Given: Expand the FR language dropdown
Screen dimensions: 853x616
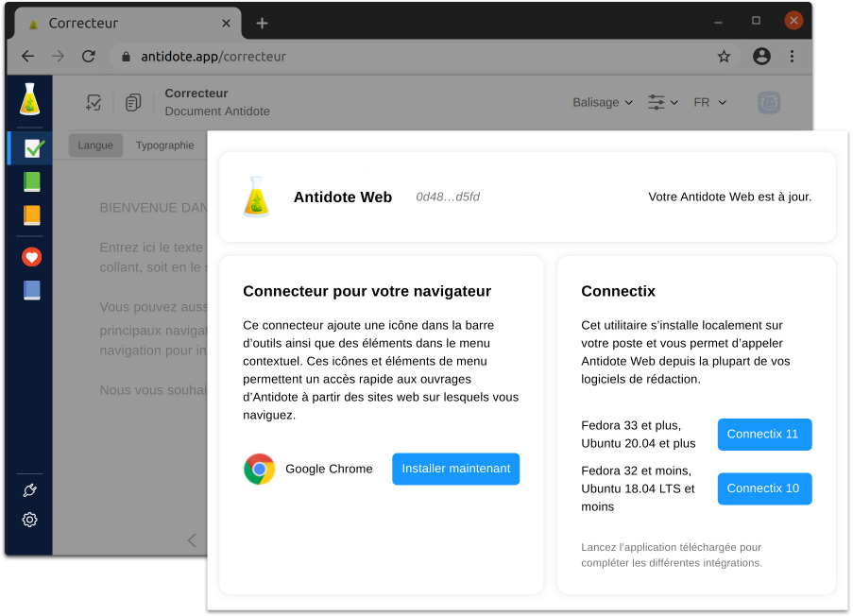Looking at the screenshot, I should (709, 102).
